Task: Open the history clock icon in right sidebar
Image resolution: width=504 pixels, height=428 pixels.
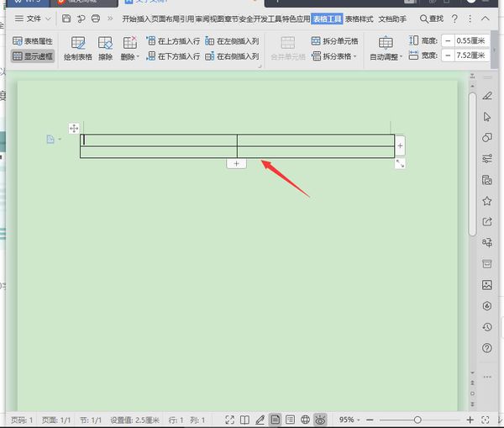Action: coord(487,327)
